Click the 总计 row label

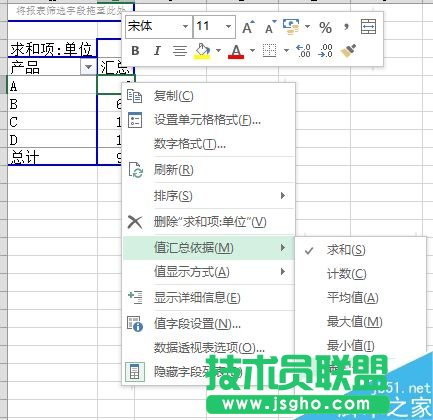(52, 157)
